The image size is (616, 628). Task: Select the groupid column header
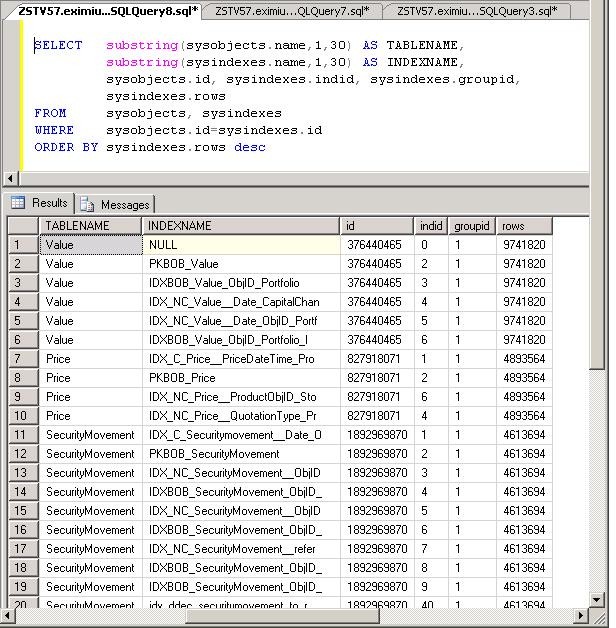471,226
